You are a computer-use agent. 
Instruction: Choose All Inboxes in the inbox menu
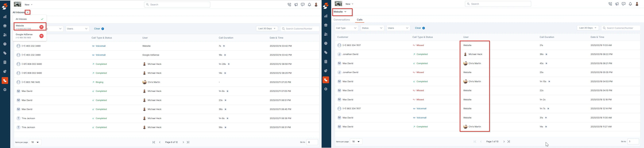[x=30, y=19]
